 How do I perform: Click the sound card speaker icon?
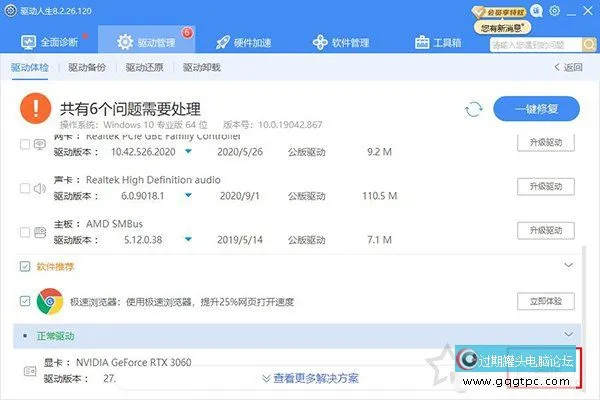click(40, 188)
